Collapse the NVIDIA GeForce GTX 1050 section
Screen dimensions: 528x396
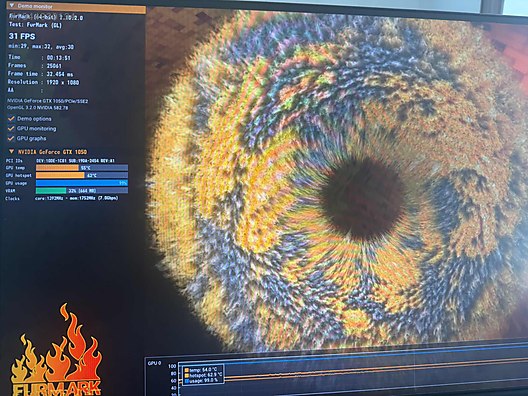[x=12, y=152]
